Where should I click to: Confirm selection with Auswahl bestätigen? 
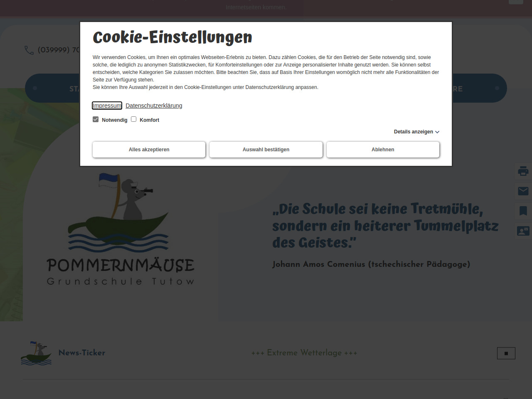(x=266, y=150)
